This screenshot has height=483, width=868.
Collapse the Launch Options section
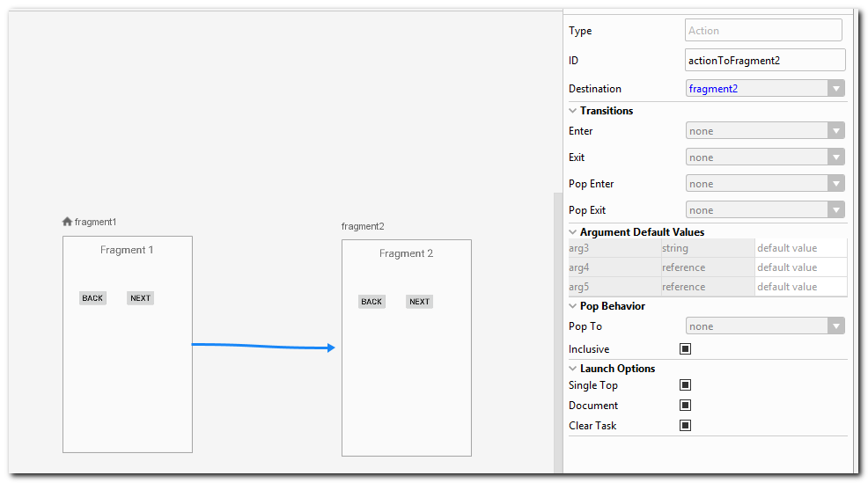pos(573,369)
